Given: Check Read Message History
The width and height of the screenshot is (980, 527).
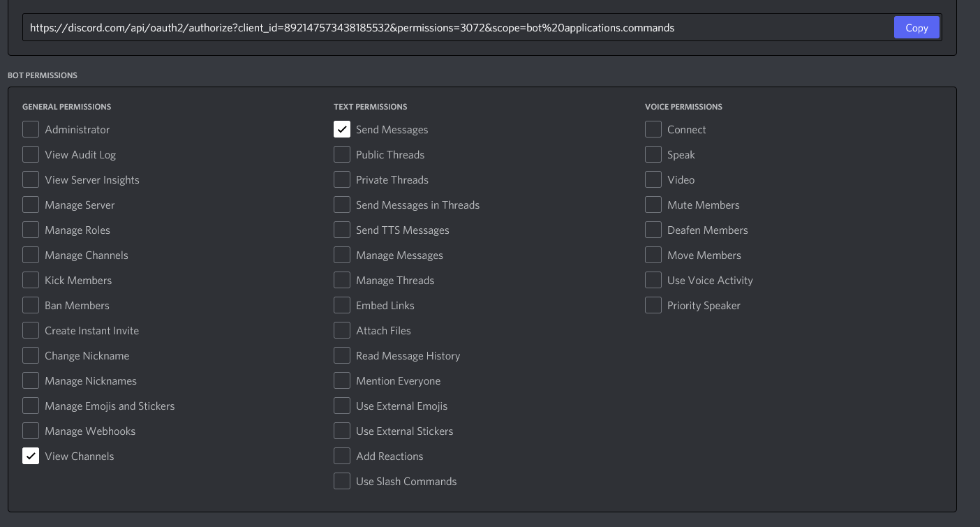Looking at the screenshot, I should [x=342, y=355].
